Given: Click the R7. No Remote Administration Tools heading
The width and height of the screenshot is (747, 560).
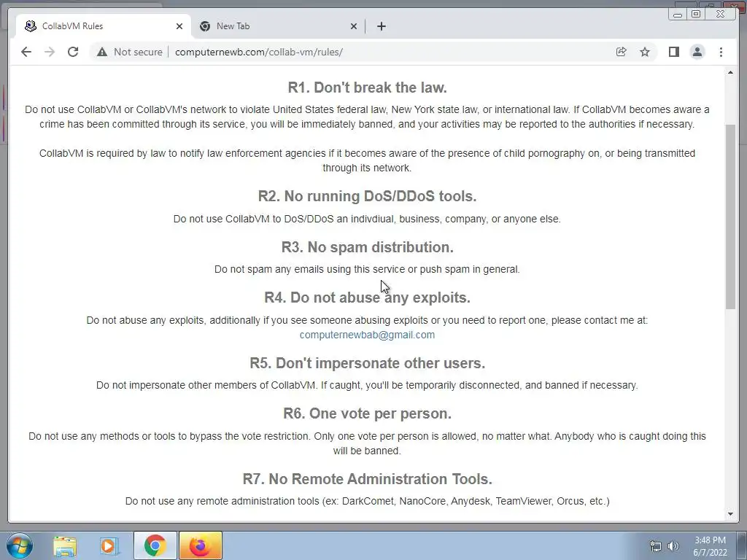Looking at the screenshot, I should click(x=368, y=479).
